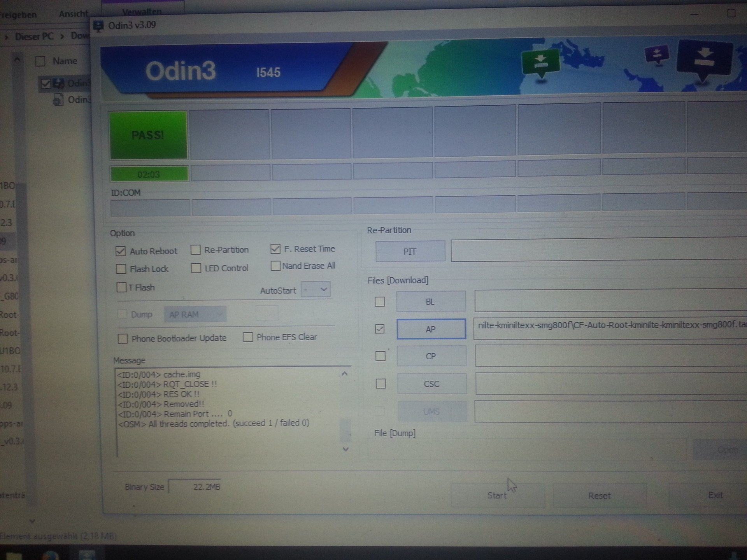Click the BL file button
747x560 pixels.
point(431,301)
